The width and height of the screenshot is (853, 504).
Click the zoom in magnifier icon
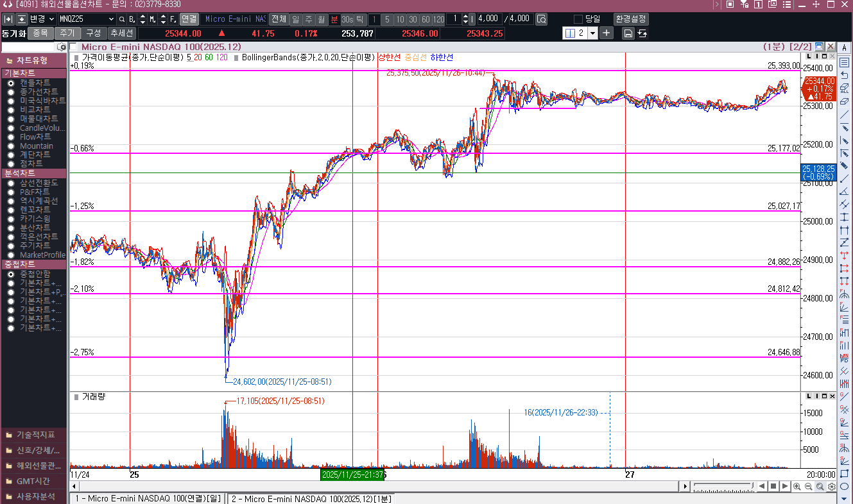[x=797, y=487]
